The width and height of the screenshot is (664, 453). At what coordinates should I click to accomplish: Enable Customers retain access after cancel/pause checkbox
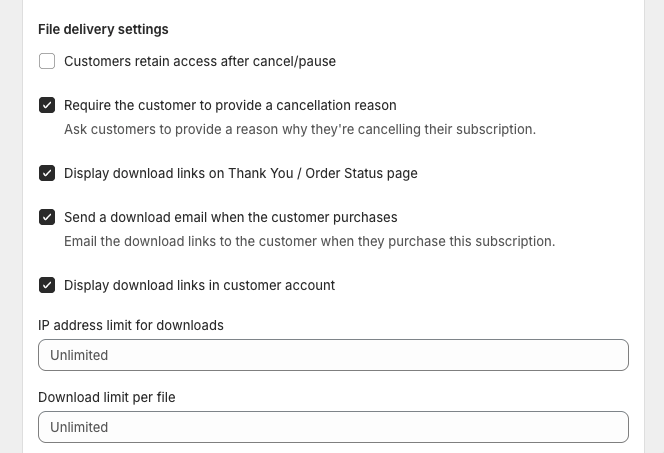click(x=47, y=61)
